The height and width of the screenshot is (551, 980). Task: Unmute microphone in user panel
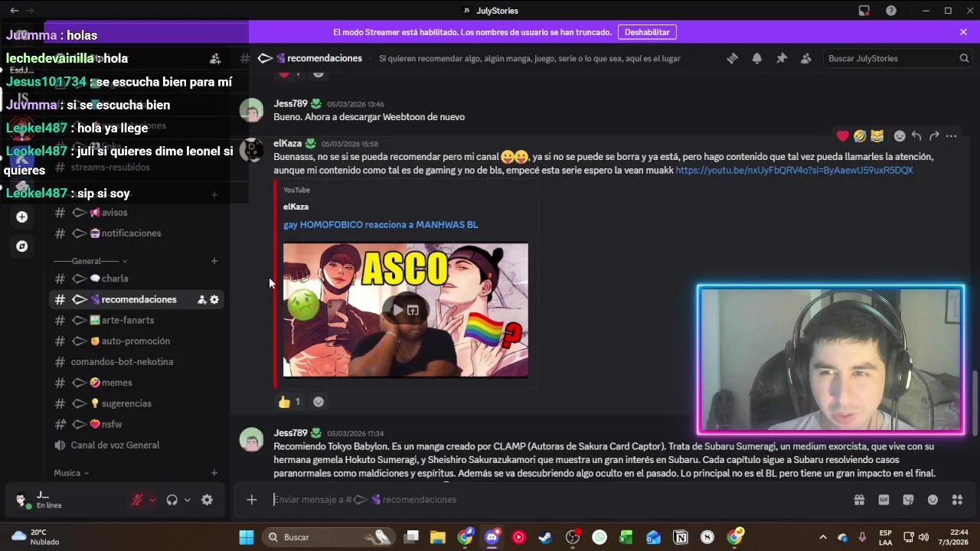pos(137,500)
